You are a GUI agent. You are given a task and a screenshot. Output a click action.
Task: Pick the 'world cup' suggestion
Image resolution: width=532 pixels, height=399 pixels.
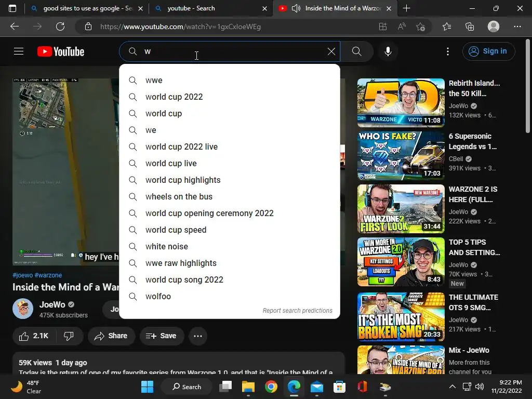[230, 114]
